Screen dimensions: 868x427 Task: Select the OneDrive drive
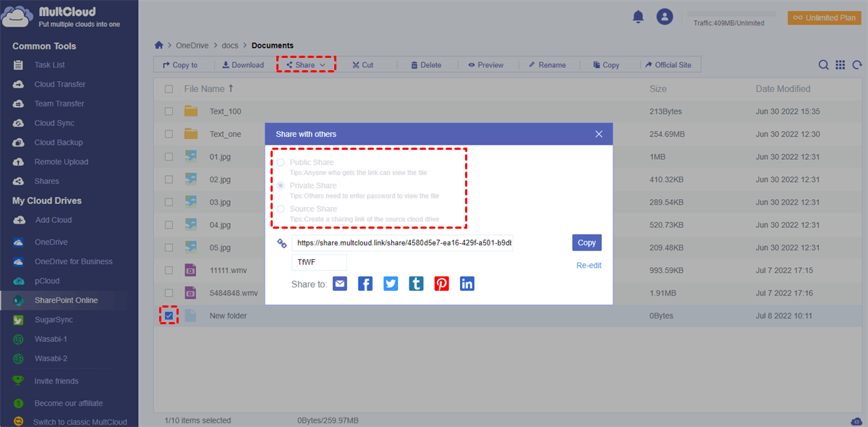(51, 242)
